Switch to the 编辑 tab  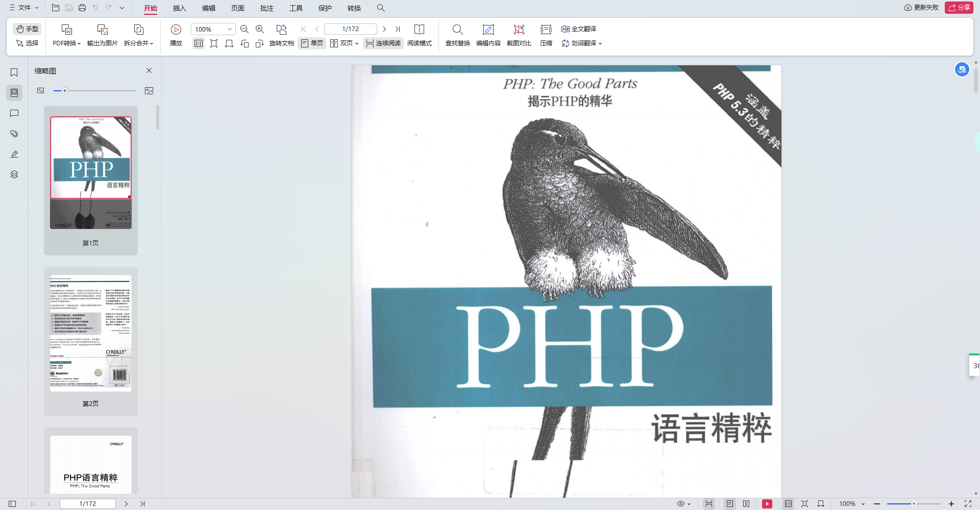pos(209,8)
